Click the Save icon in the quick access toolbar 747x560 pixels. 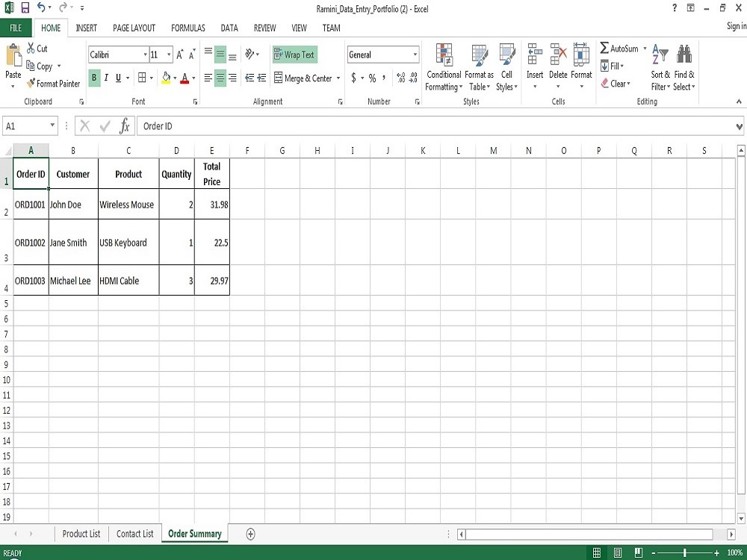point(25,7)
